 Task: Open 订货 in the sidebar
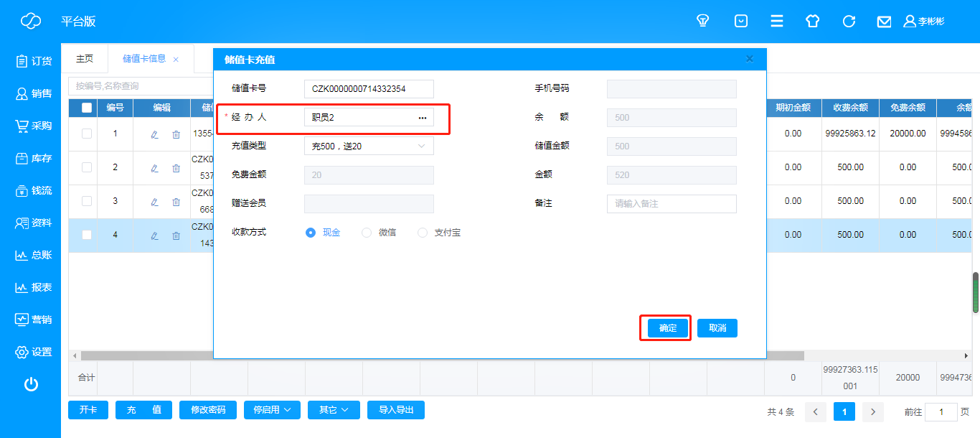[34, 61]
